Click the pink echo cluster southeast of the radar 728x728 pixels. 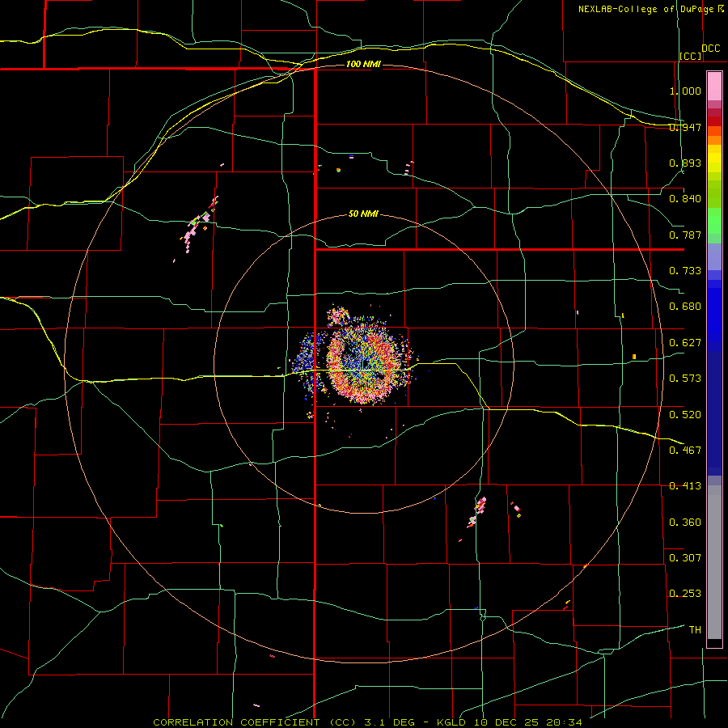[x=478, y=512]
